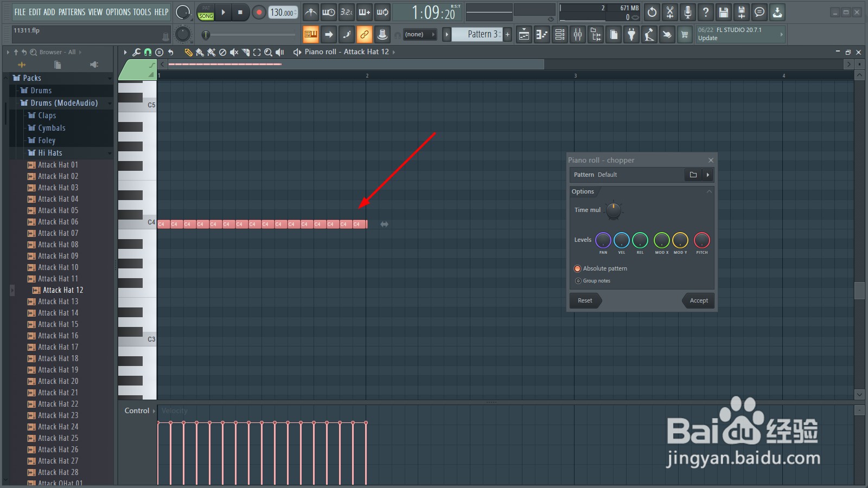Click the render audio file icon
868x488 pixels.
[742, 12]
